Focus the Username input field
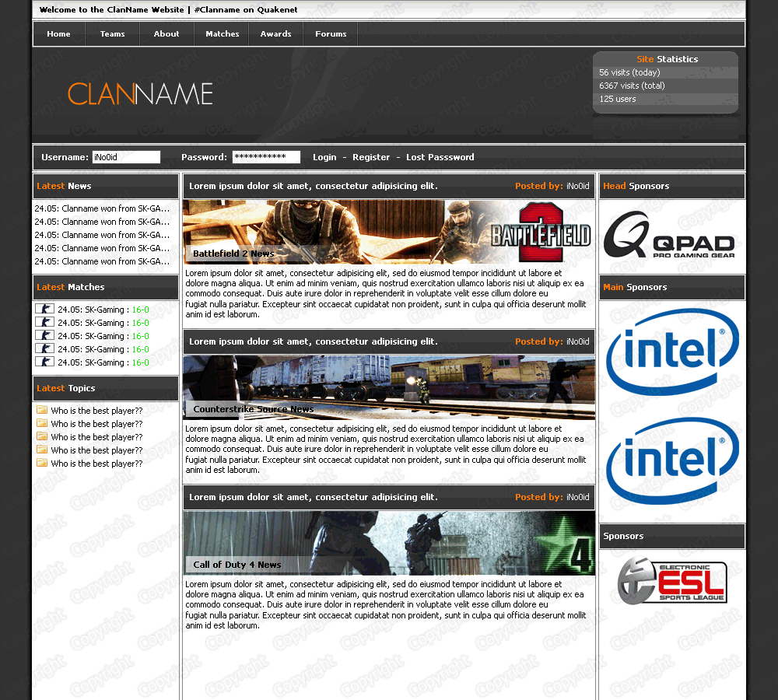The image size is (778, 700). pos(126,157)
